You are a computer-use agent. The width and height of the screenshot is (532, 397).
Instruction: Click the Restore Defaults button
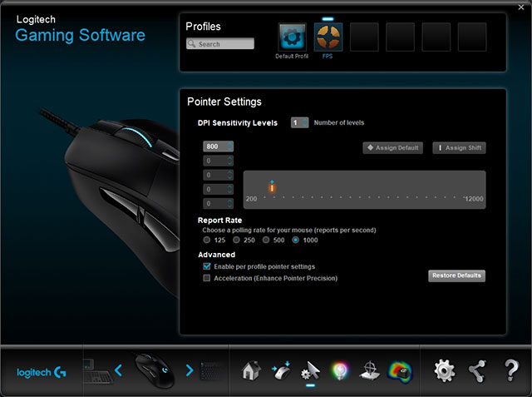click(x=456, y=275)
